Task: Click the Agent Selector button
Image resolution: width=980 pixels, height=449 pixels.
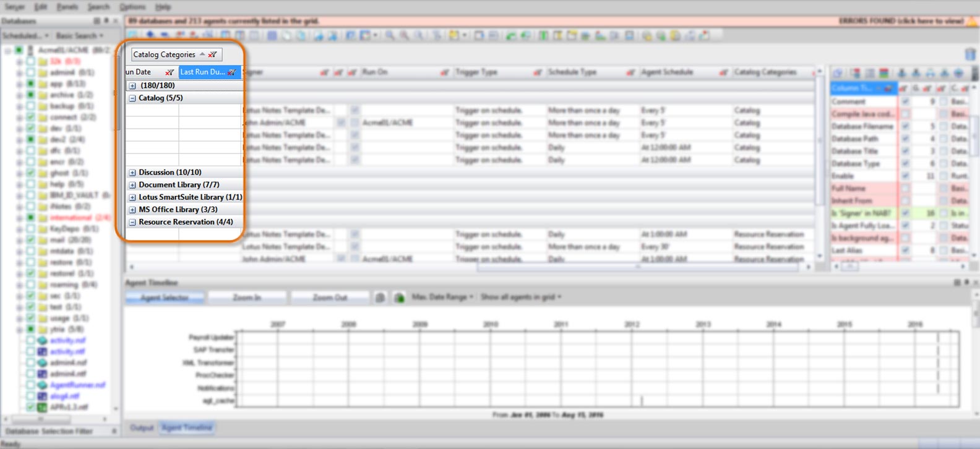Action: tap(165, 297)
